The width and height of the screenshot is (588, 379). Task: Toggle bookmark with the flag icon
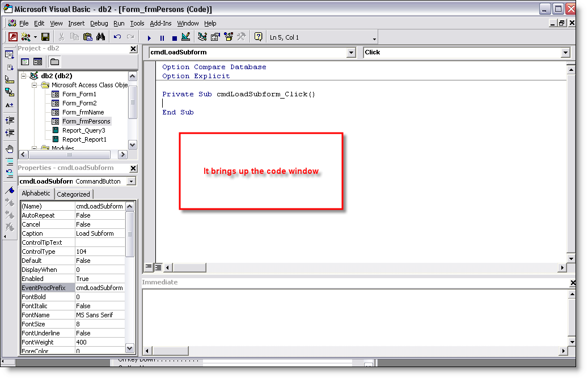tap(10, 190)
